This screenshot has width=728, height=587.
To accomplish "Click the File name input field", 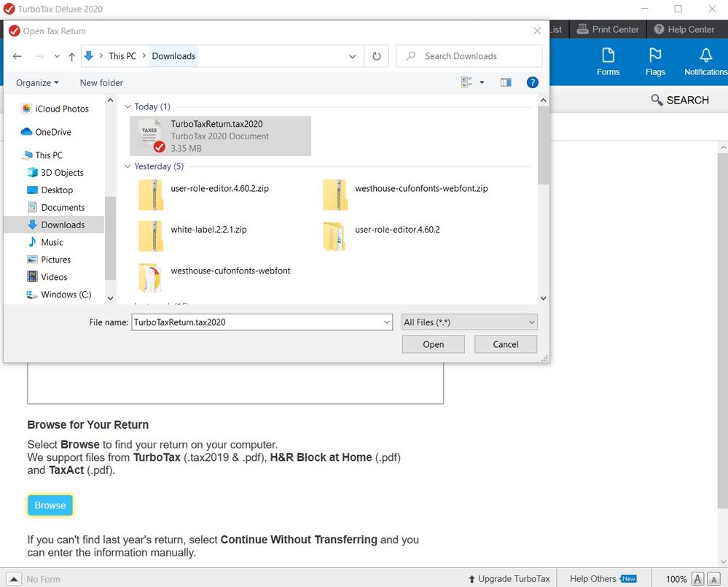I will click(x=257, y=322).
